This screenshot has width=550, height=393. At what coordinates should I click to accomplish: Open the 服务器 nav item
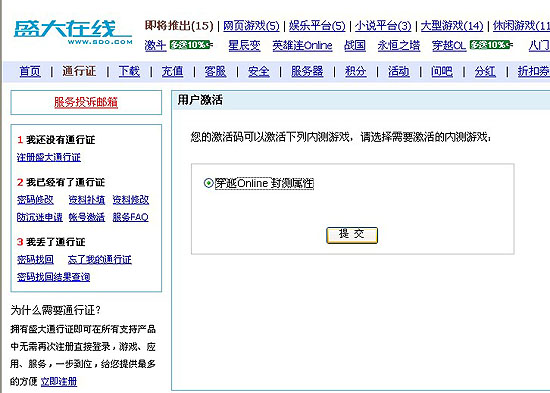(x=307, y=72)
